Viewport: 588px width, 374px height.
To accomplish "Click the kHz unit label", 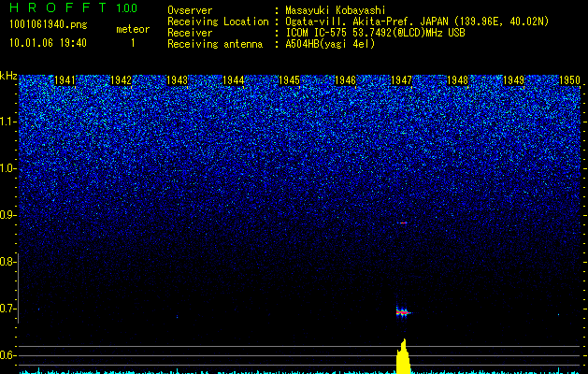I will (x=8, y=76).
